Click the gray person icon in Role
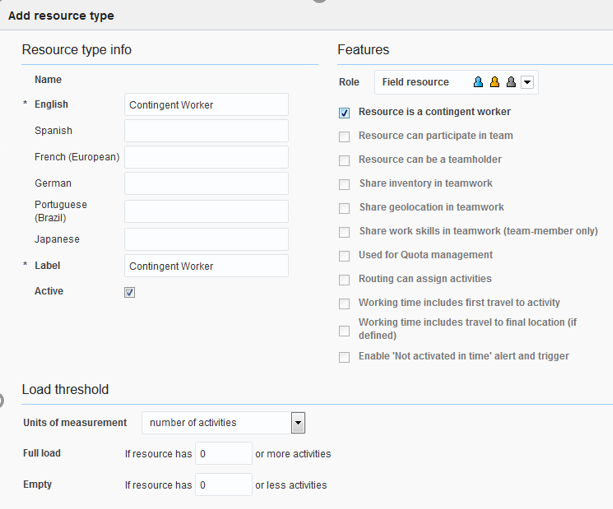The width and height of the screenshot is (613, 509). tap(510, 82)
